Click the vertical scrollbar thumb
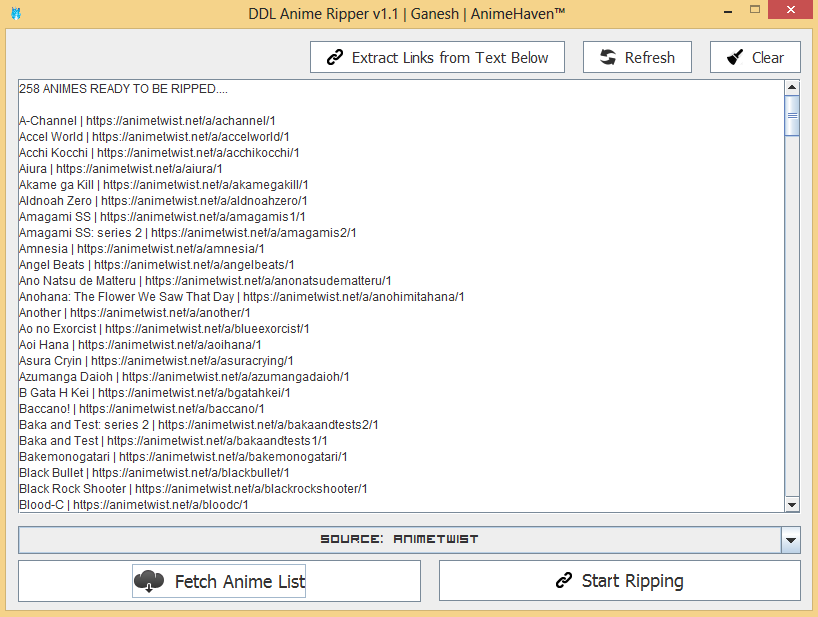Viewport: 818px width, 617px height. tap(792, 116)
